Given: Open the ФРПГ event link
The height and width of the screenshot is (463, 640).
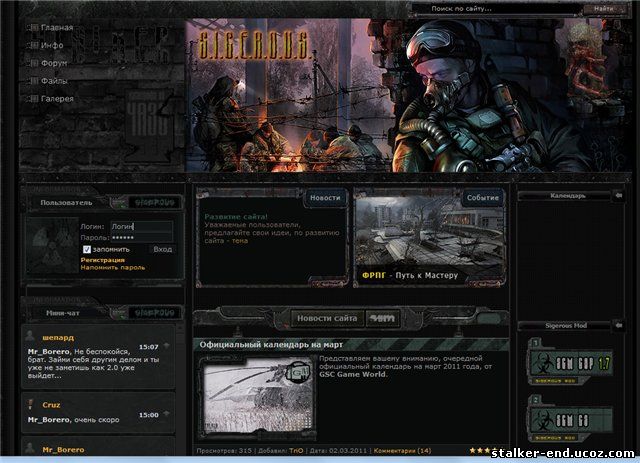Looking at the screenshot, I should pos(374,275).
